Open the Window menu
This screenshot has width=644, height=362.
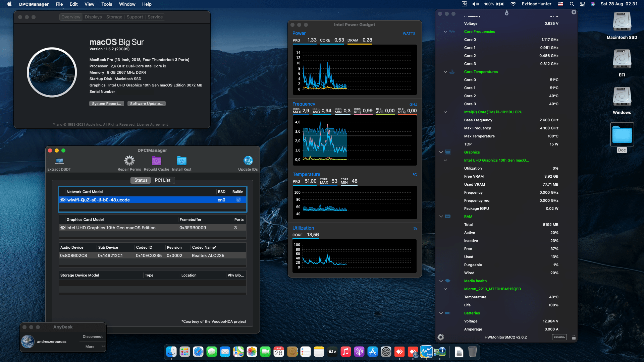pos(127,4)
